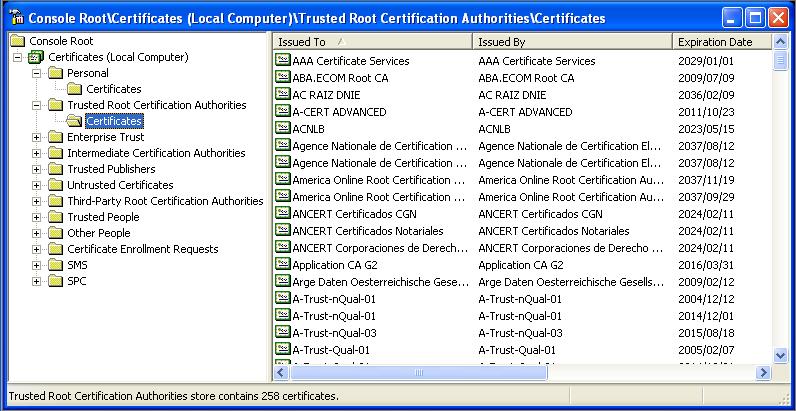The image size is (796, 411).
Task: Expand the Untrusted Certificates node
Action: [36, 186]
